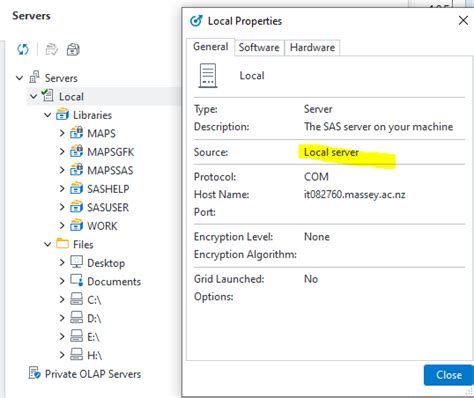This screenshot has height=398, width=474.
Task: Select the Local server label
Action: pyautogui.click(x=71, y=97)
